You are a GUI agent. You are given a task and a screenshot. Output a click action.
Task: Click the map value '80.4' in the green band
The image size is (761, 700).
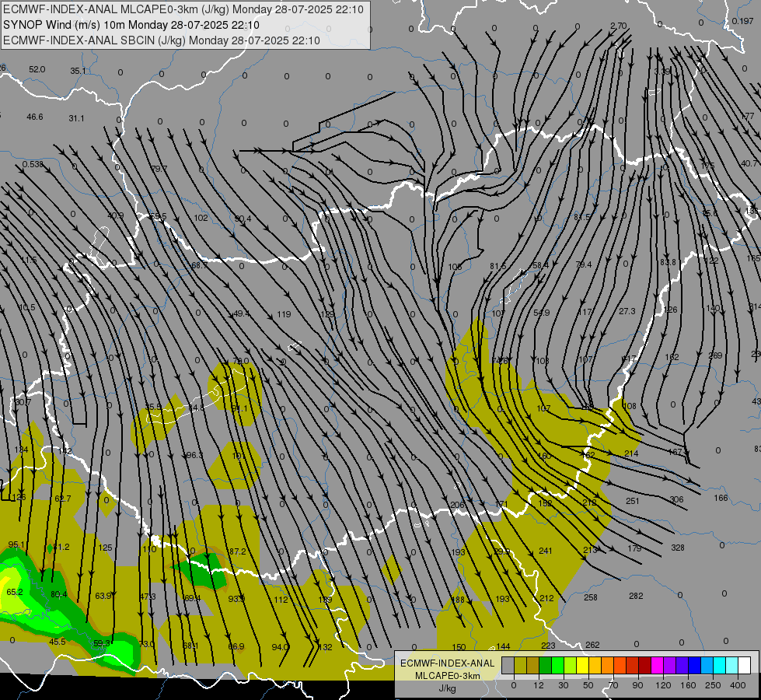click(59, 594)
